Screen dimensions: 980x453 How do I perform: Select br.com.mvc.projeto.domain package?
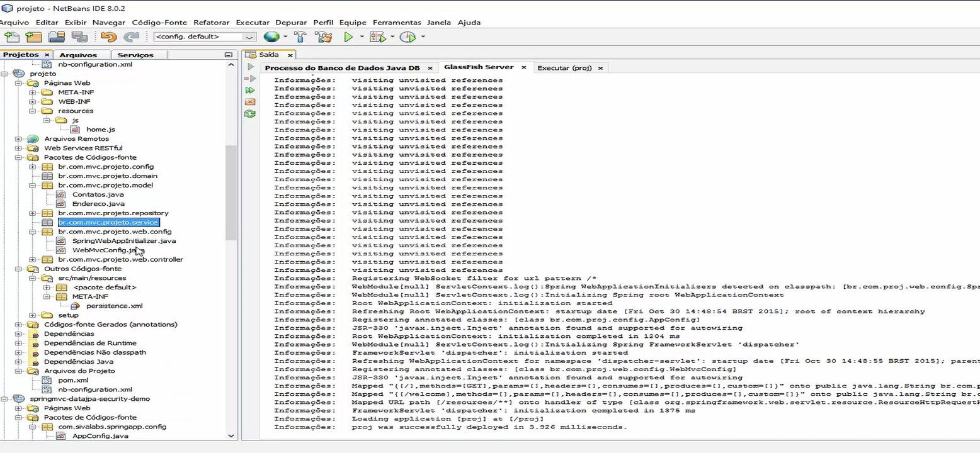(108, 176)
